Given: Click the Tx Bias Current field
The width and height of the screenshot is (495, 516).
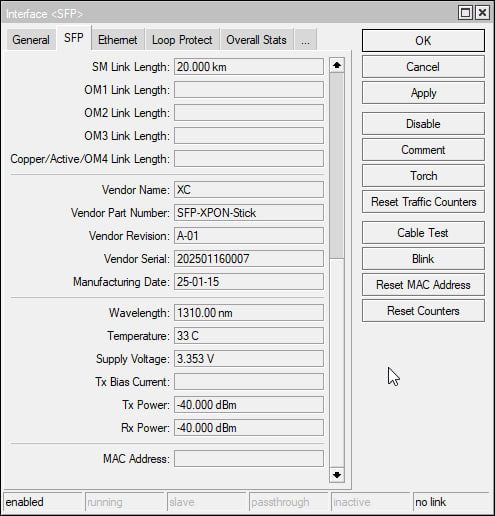Looking at the screenshot, I should [x=249, y=382].
